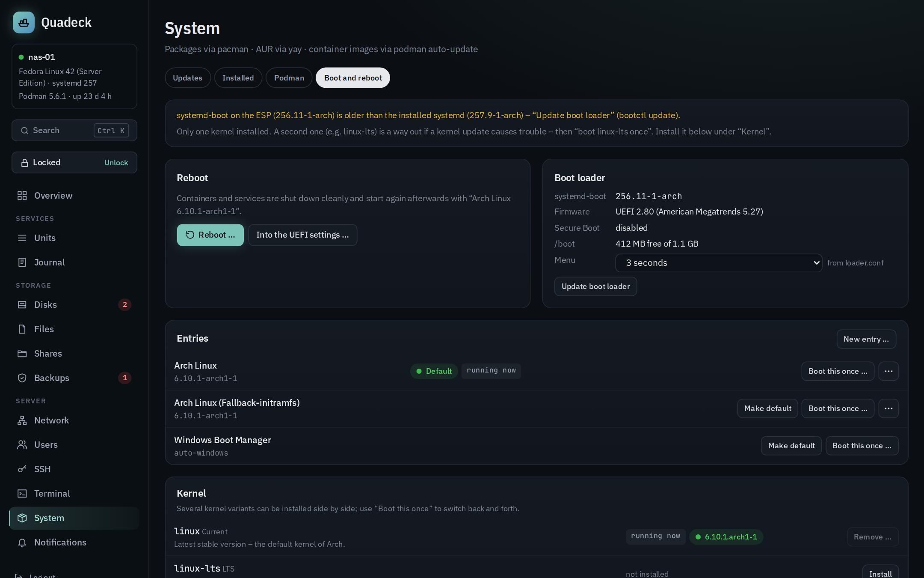This screenshot has width=924, height=578.
Task: Click Into the UEFI settings button
Action: click(x=303, y=235)
